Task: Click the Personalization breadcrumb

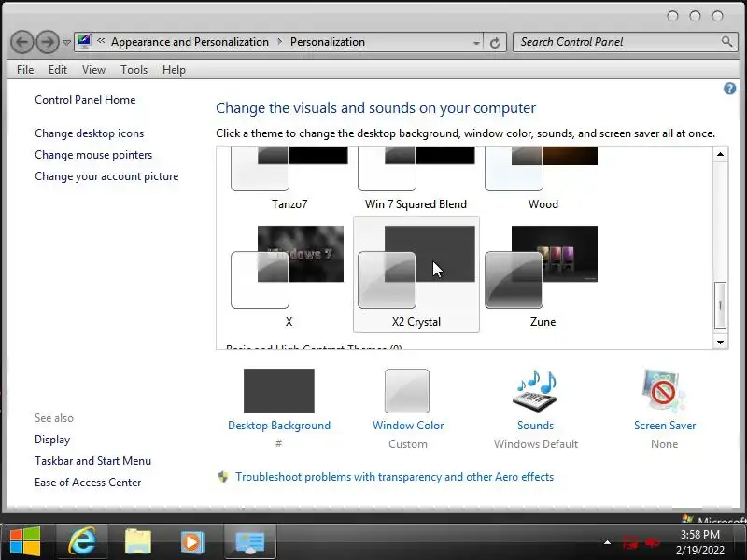Action: pyautogui.click(x=328, y=42)
